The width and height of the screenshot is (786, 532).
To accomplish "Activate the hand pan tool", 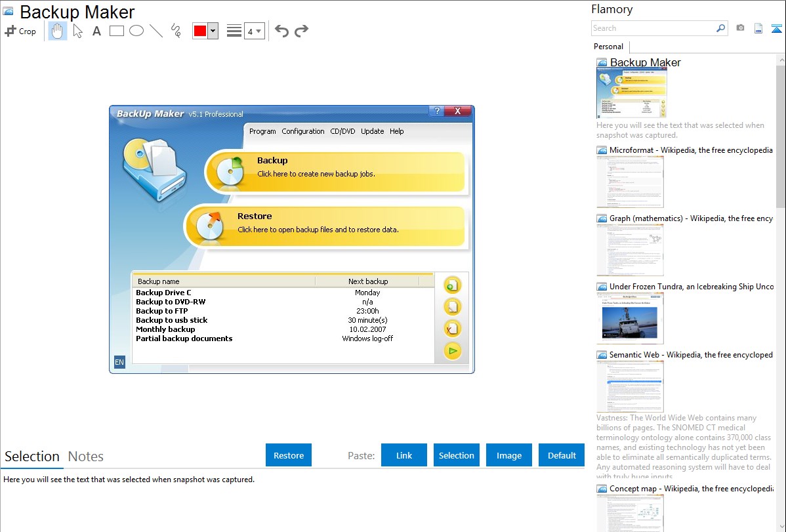I will point(58,31).
